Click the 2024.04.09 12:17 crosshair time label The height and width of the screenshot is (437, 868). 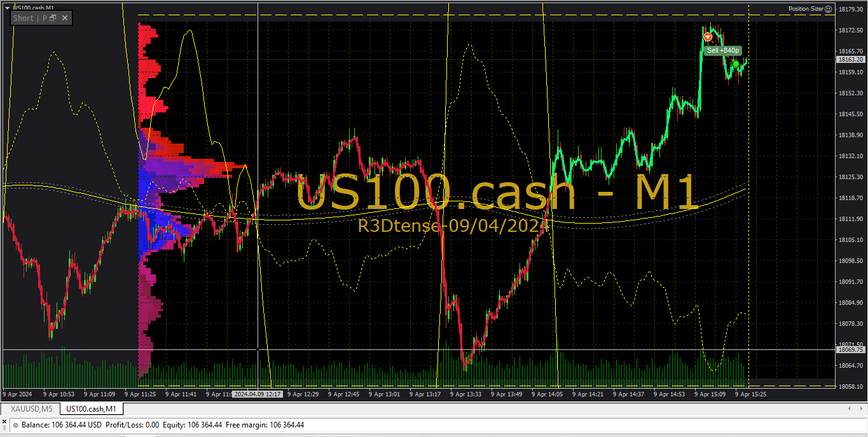(258, 394)
